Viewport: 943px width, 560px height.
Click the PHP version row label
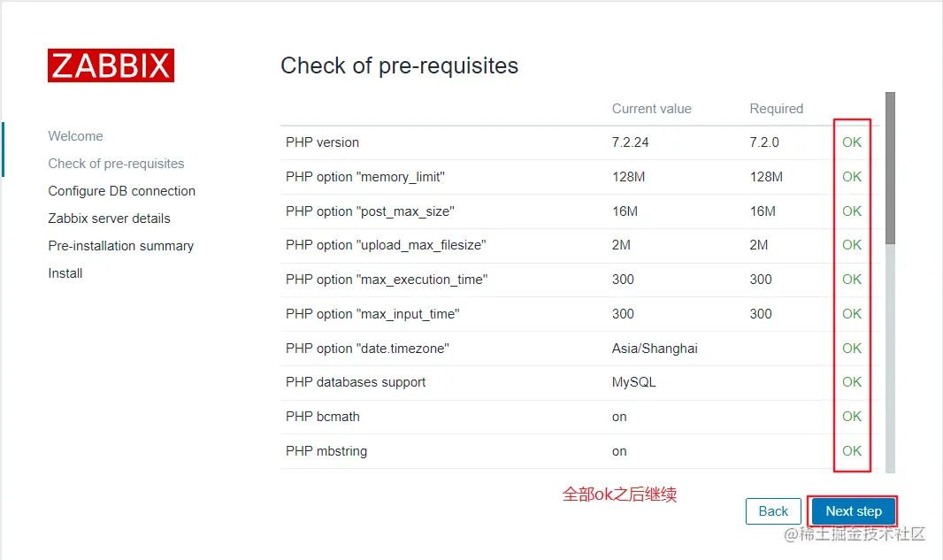click(322, 142)
